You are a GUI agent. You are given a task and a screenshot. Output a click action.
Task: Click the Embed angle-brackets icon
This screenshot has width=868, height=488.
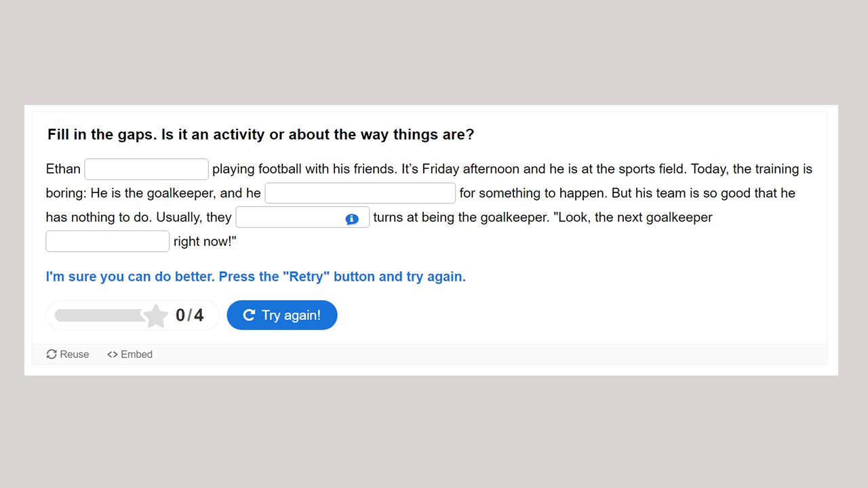113,354
